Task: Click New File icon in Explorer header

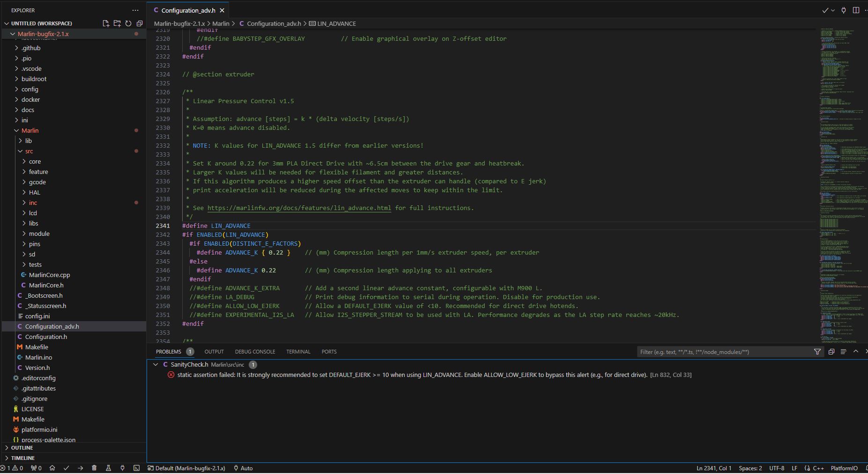Action: 106,23
